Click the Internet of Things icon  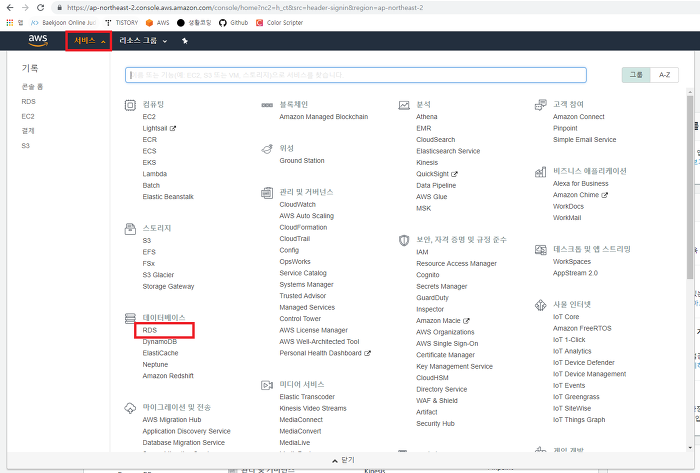541,305
